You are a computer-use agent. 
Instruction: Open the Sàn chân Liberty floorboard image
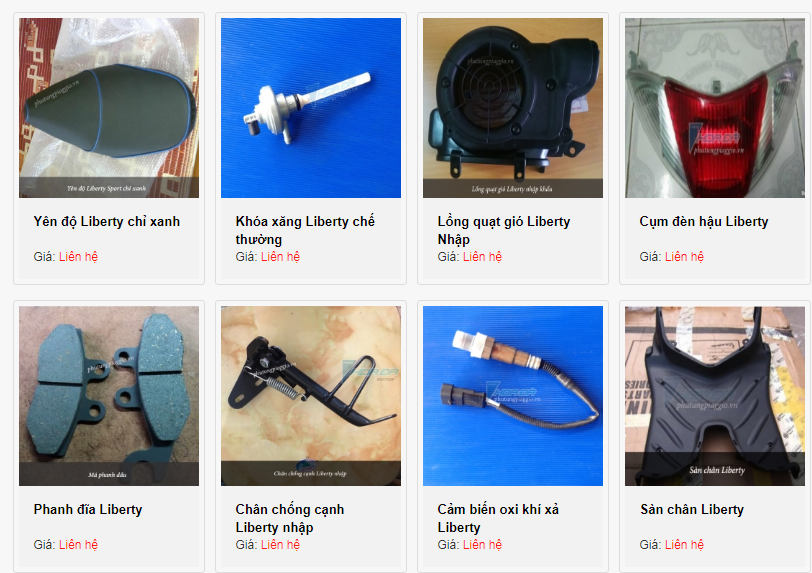tap(715, 396)
